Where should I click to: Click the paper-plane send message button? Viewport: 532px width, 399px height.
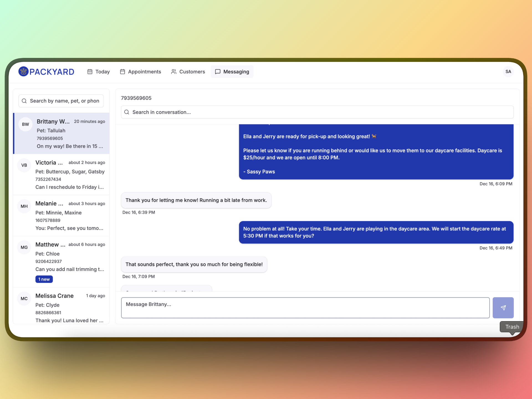click(x=503, y=308)
